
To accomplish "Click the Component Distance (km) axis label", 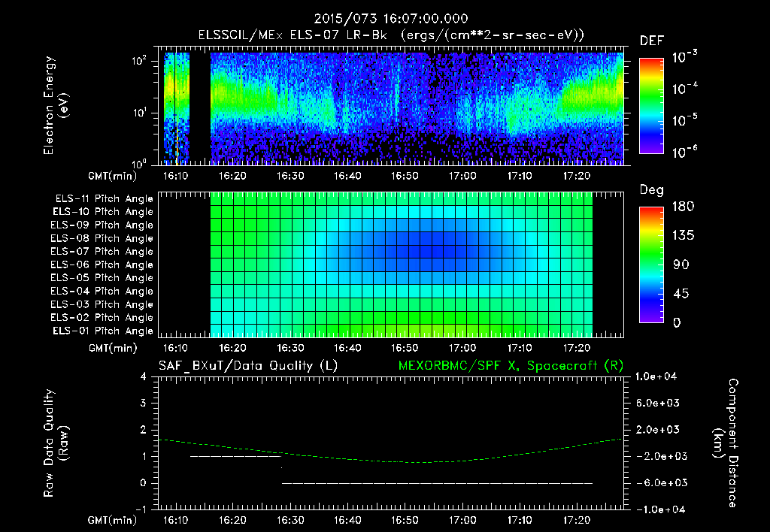I will pyautogui.click(x=726, y=443).
